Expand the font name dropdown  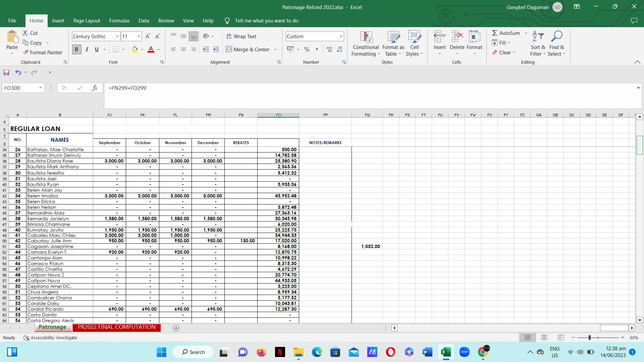[x=117, y=36]
